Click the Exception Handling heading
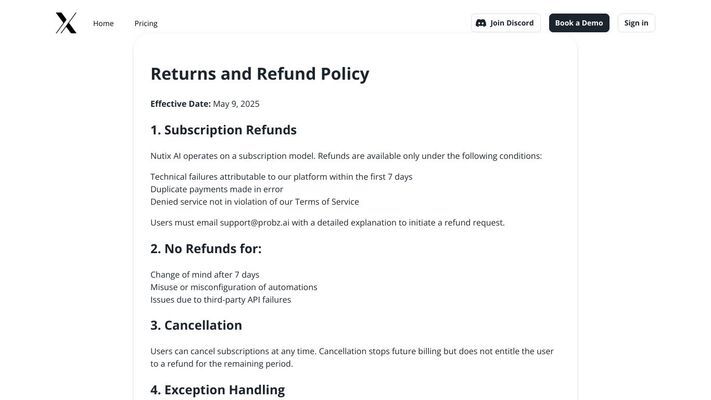This screenshot has width=711, height=400. 217,389
